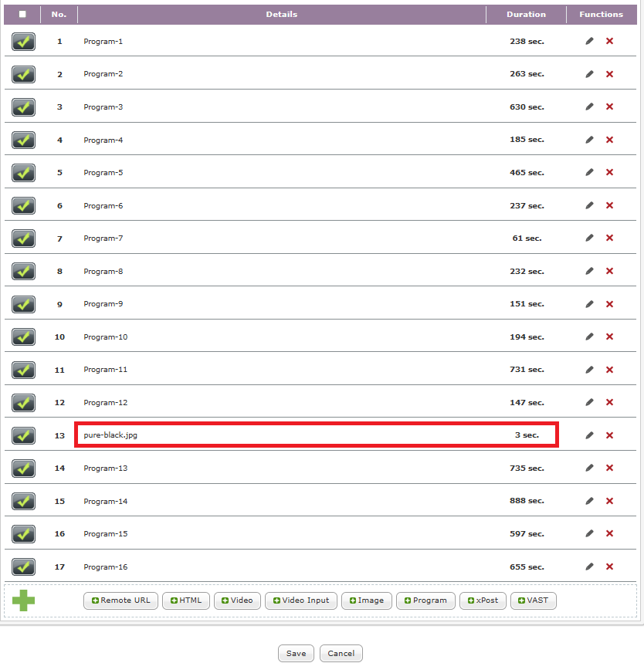This screenshot has width=644, height=663.
Task: Uncheck the Program-3 row checkbox
Action: tap(23, 107)
